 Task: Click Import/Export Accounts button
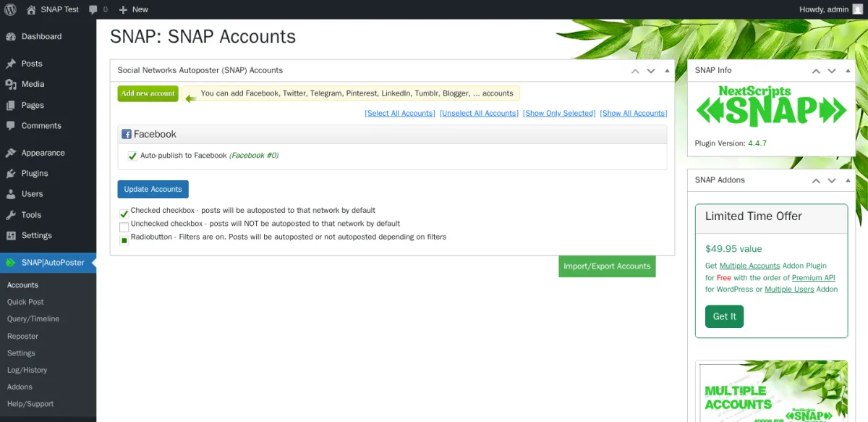tap(607, 266)
